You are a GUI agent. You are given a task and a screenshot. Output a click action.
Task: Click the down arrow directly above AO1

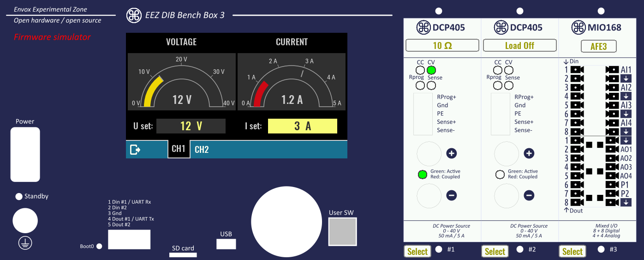click(x=626, y=140)
